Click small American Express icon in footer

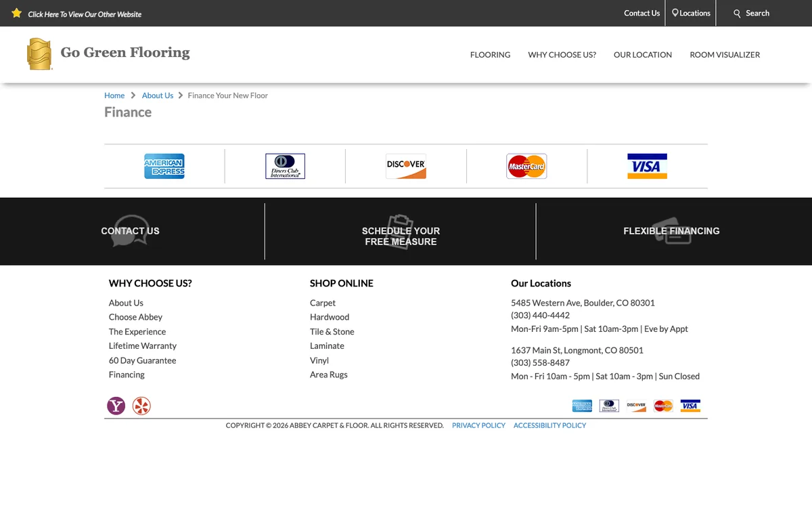click(x=582, y=406)
